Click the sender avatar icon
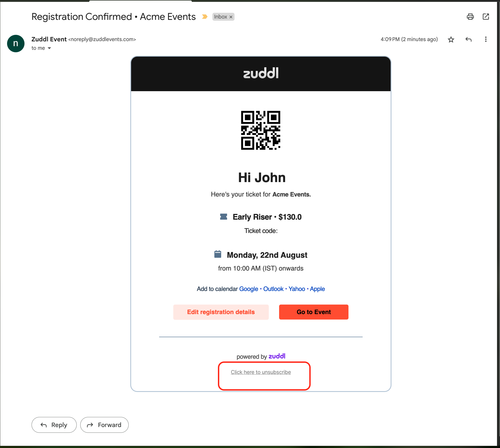The image size is (500, 448). click(16, 44)
